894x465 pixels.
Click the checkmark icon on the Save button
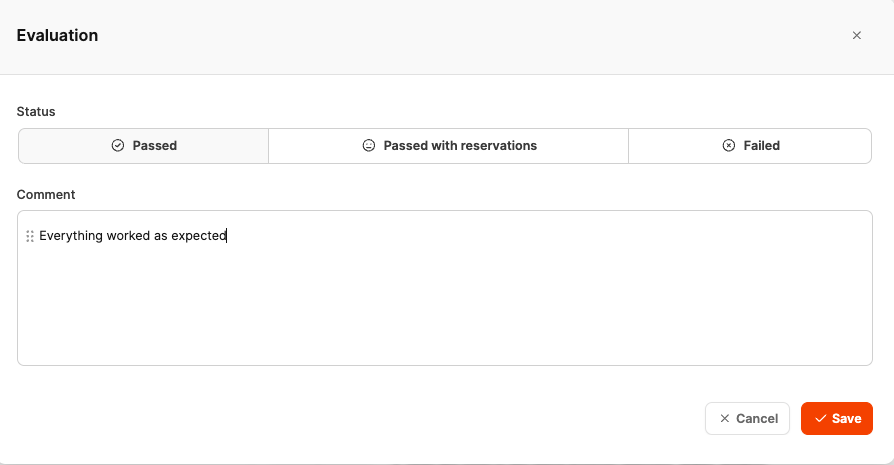(x=820, y=419)
